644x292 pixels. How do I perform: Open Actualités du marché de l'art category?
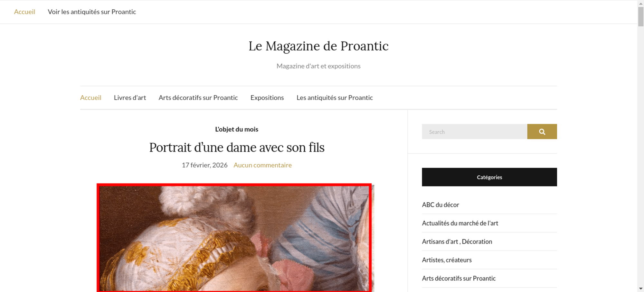[460, 223]
